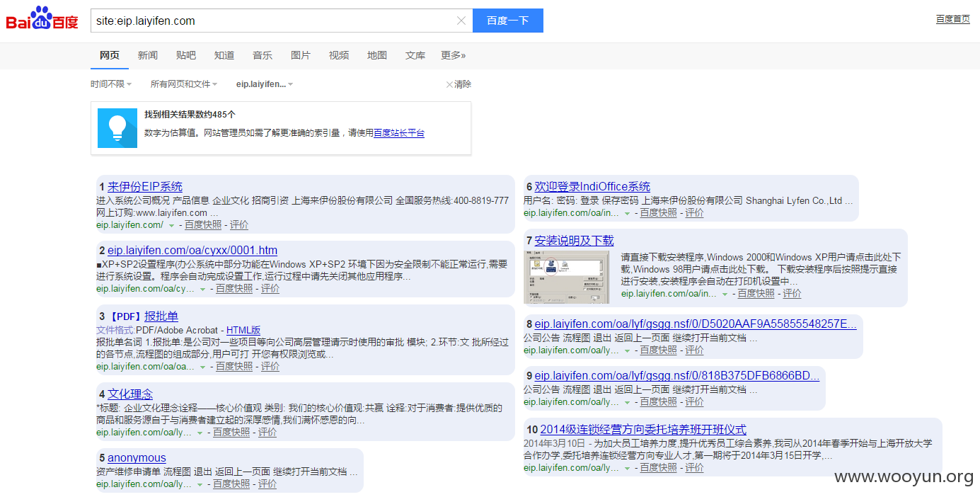The width and height of the screenshot is (980, 497).
Task: Expand arrow next to eip.laiyifen.com/ URL
Action: [x=171, y=225]
